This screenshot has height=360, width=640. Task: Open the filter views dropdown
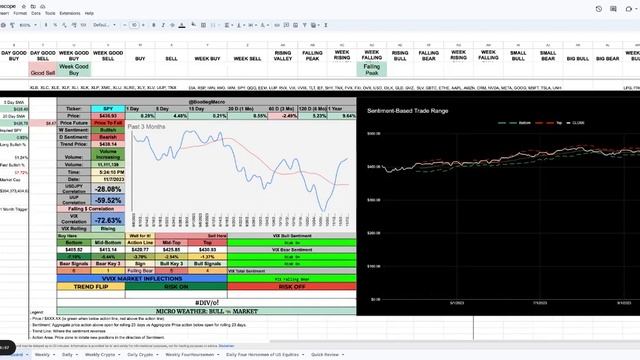click(x=315, y=25)
